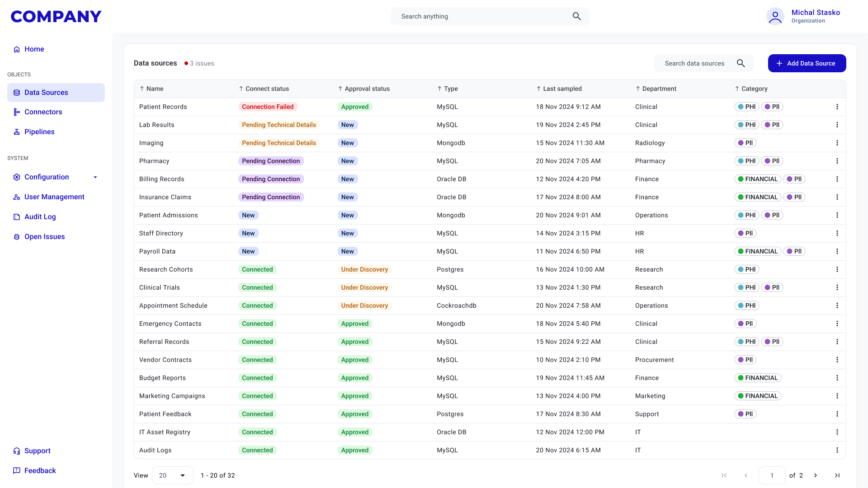This screenshot has width=868, height=488.
Task: Click the Michal Stasko user name
Action: tap(816, 13)
